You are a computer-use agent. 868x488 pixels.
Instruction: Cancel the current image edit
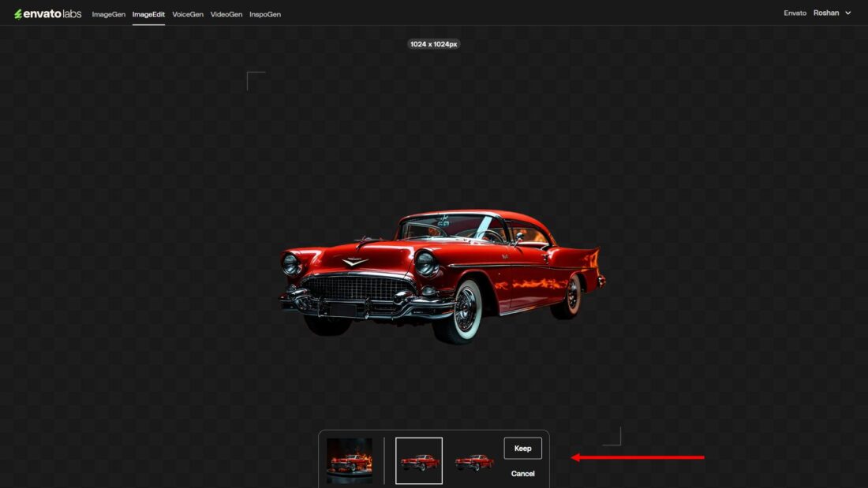click(x=523, y=473)
